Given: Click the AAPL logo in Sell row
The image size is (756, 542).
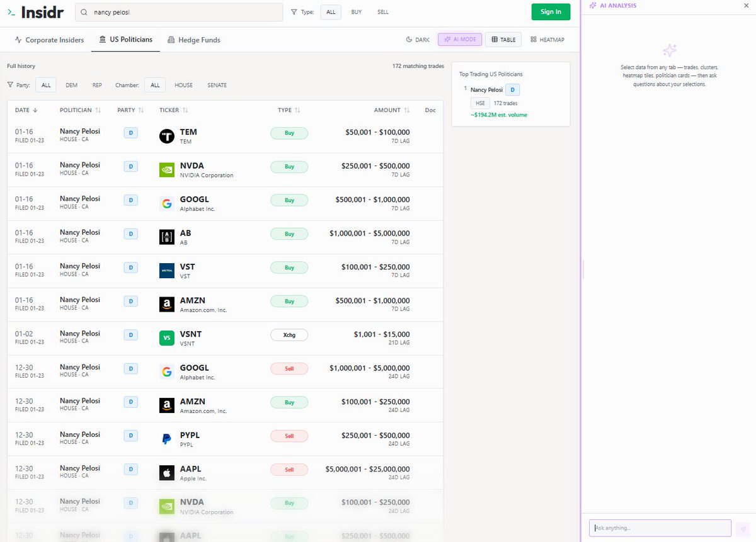Looking at the screenshot, I should [x=167, y=473].
